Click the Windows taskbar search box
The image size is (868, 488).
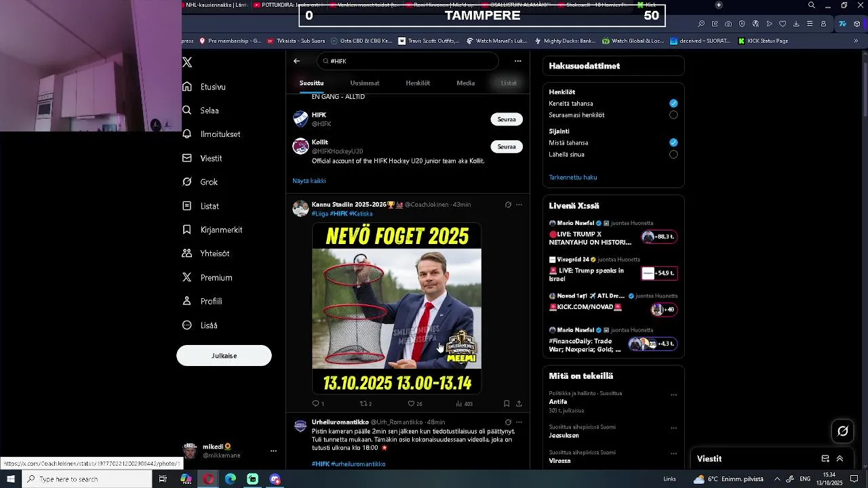pyautogui.click(x=87, y=479)
